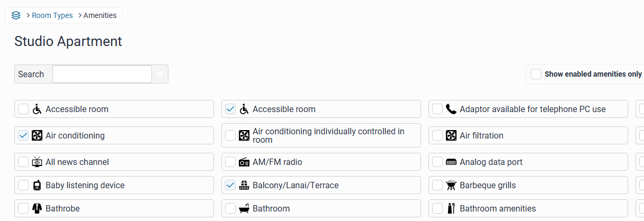644x221 pixels.
Task: Click into the amenities Search input
Action: pyautogui.click(x=102, y=75)
